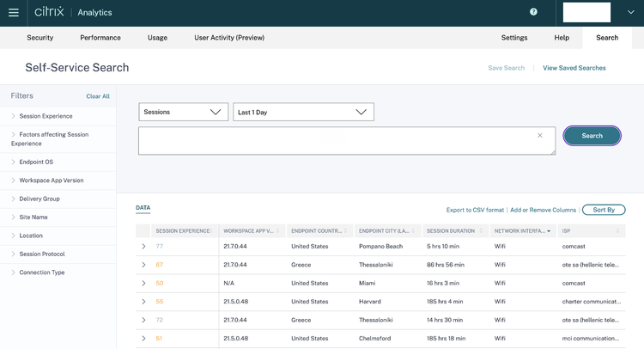Switch to the Usage tab
Screen dimensions: 644x349
click(157, 38)
